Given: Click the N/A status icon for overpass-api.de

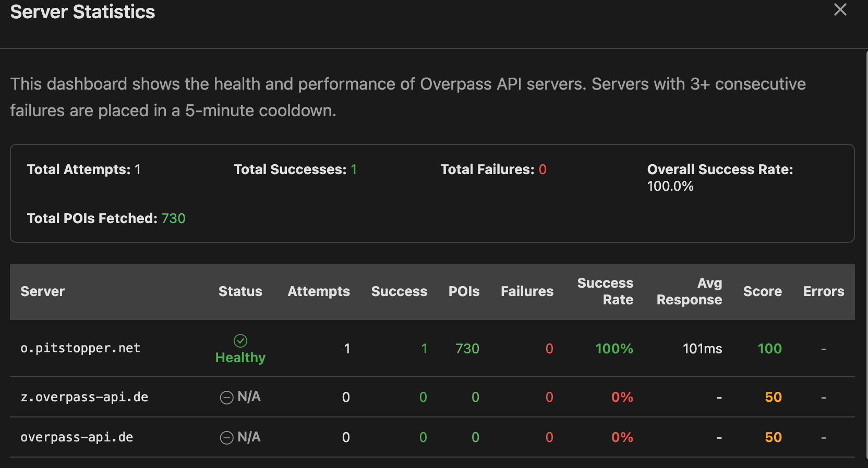Looking at the screenshot, I should pyautogui.click(x=227, y=438).
